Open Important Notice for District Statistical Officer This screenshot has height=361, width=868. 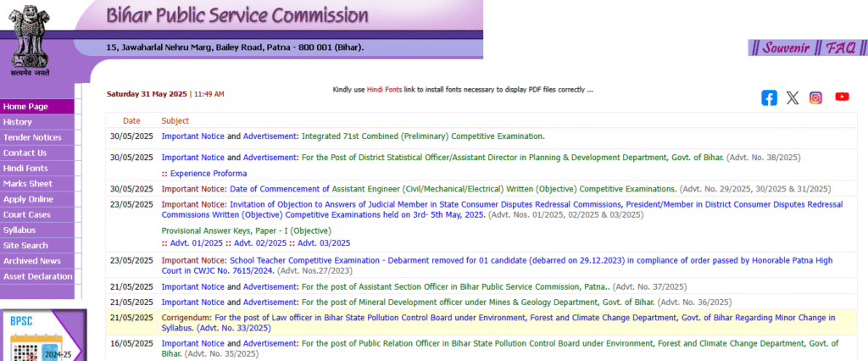tap(192, 158)
